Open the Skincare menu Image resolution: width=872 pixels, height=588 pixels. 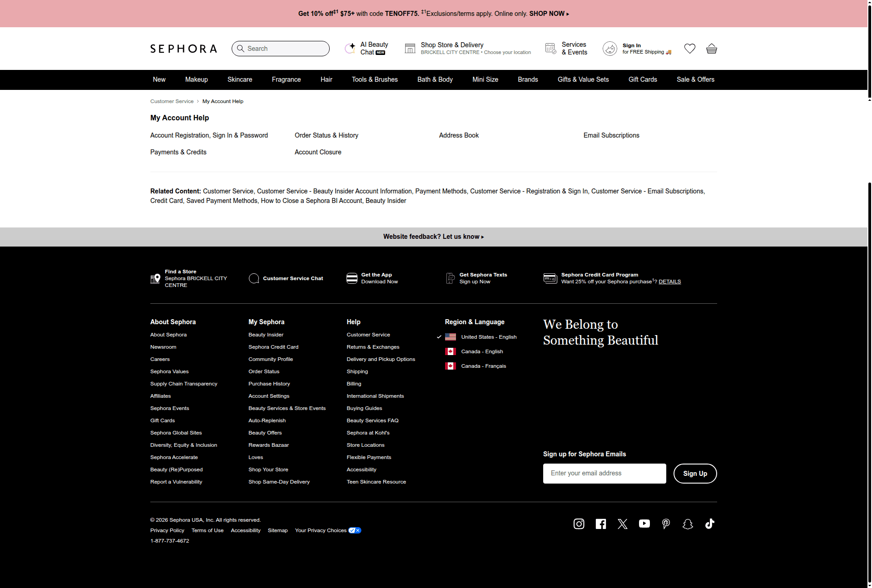pyautogui.click(x=240, y=79)
